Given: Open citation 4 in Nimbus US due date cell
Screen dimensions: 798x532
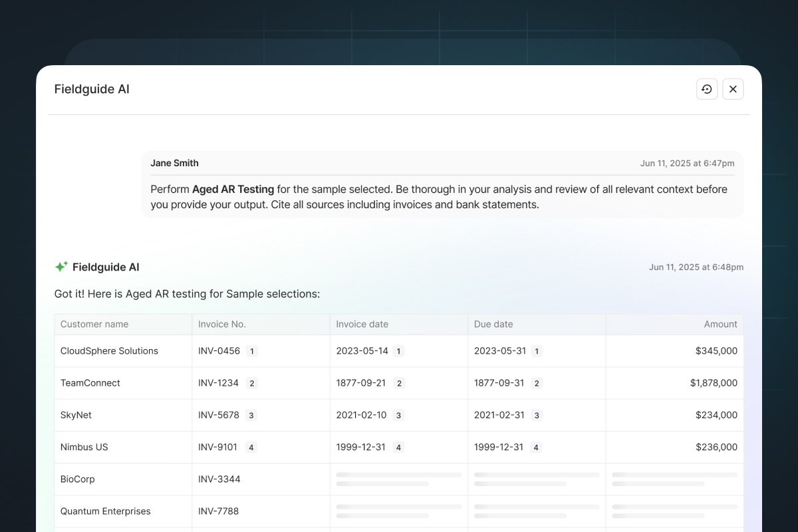Looking at the screenshot, I should [x=536, y=447].
